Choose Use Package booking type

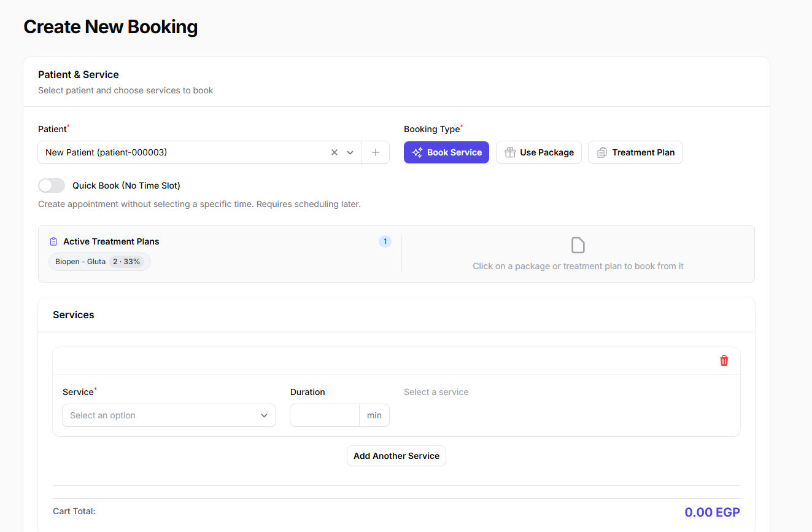[539, 152]
